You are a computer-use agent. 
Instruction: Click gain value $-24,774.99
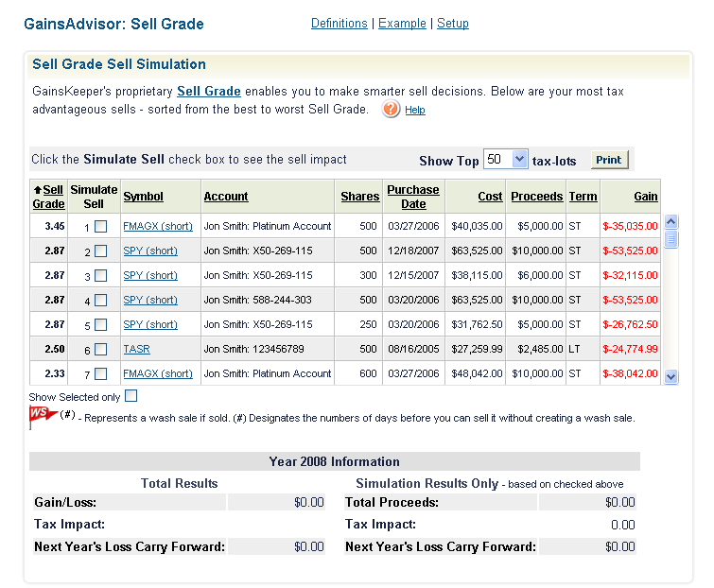(x=630, y=349)
